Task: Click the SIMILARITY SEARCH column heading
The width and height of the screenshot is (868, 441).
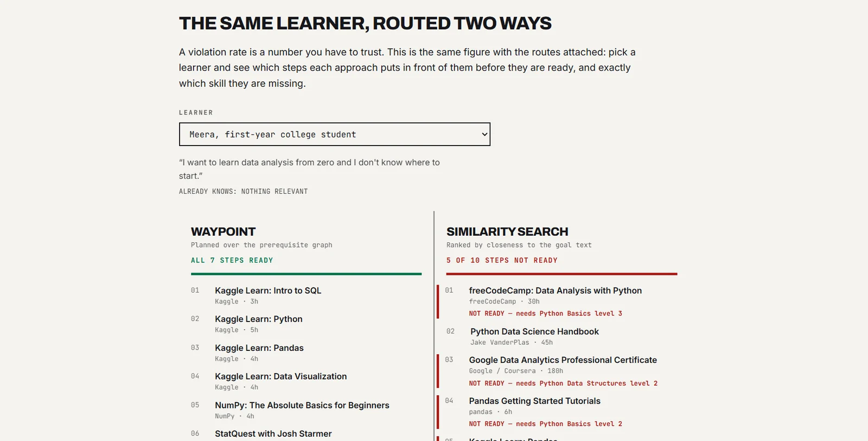Action: tap(507, 231)
